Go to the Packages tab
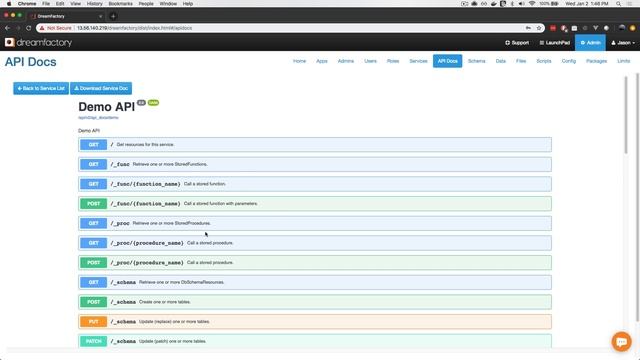This screenshot has height=360, width=640. coord(596,61)
